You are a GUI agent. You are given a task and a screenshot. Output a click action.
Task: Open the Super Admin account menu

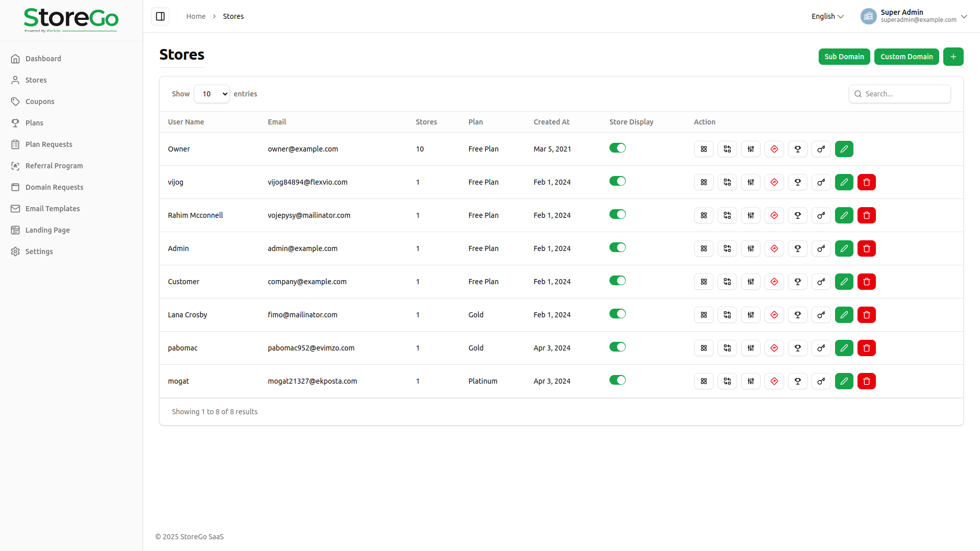(913, 16)
